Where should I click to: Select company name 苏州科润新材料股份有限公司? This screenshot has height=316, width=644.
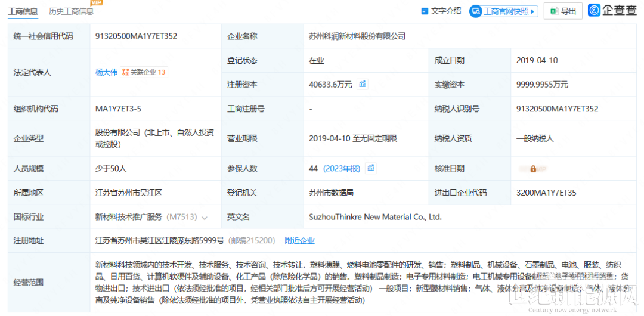(357, 36)
